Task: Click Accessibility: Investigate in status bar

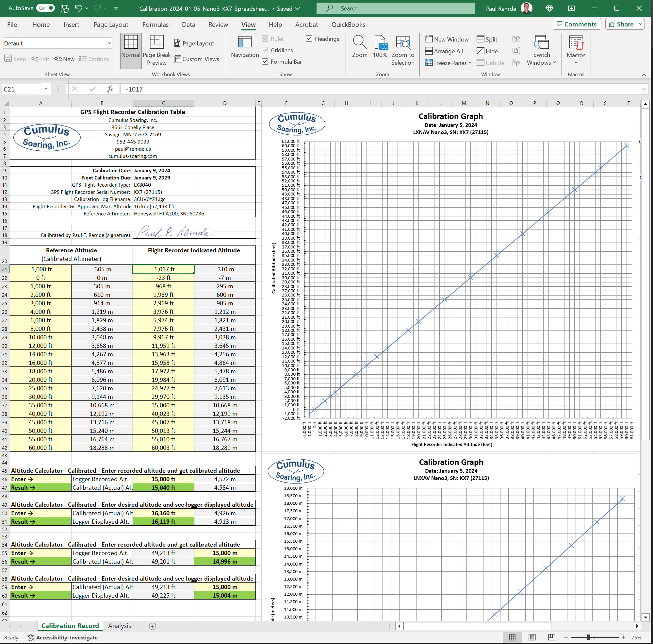Action: click(x=62, y=637)
